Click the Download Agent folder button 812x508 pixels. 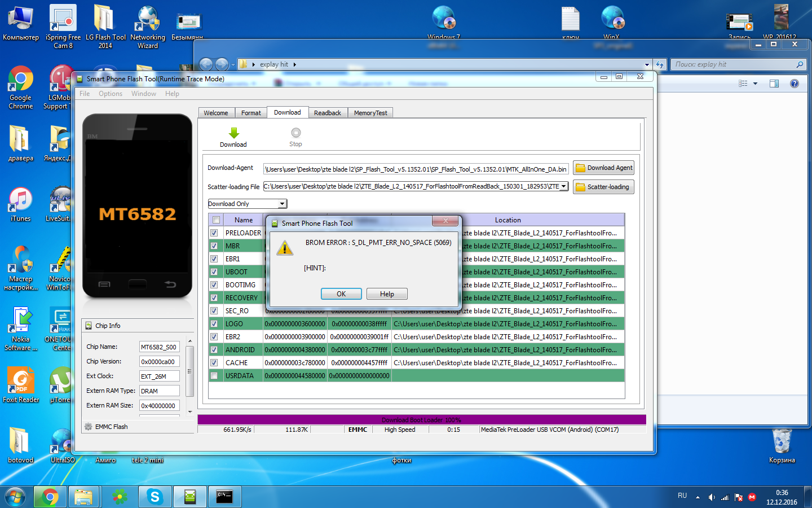tap(603, 168)
